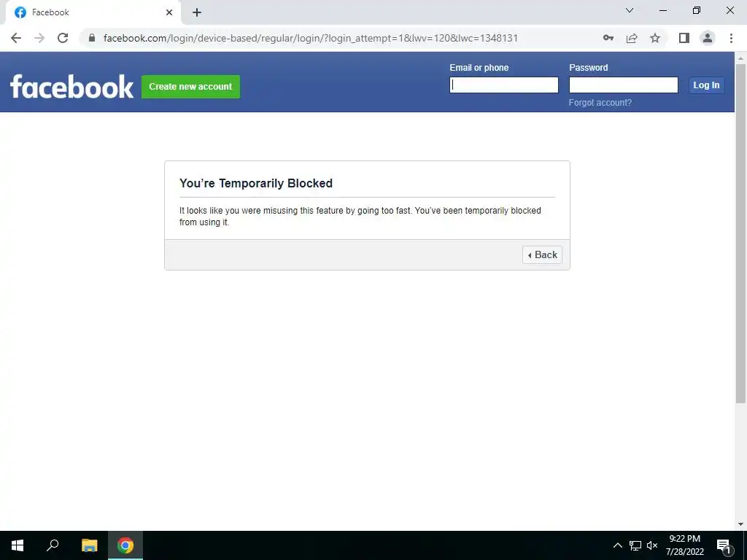Click the browser forward arrow

39,38
